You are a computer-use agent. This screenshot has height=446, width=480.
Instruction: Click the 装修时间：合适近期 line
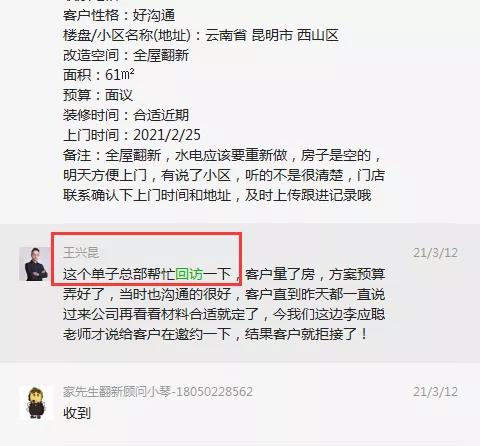[x=126, y=115]
